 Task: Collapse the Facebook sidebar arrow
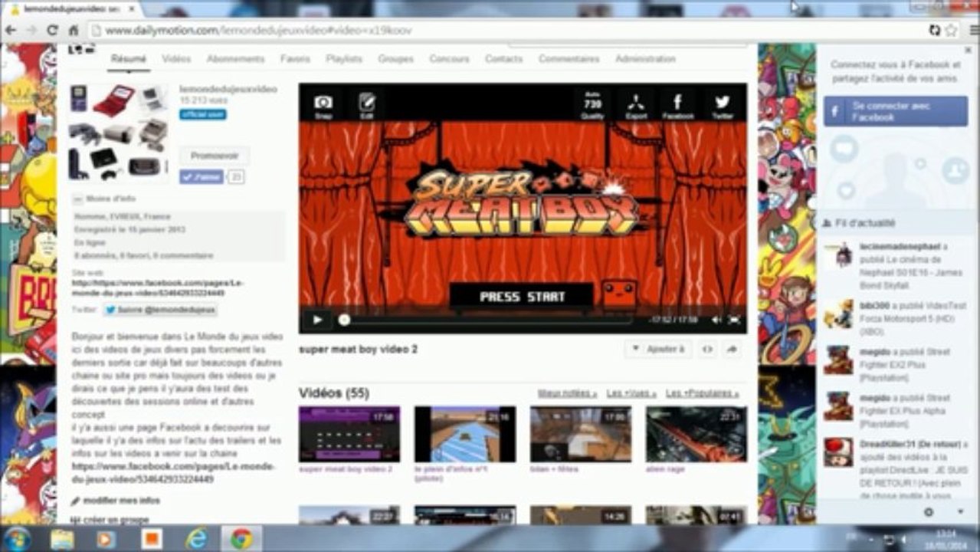[960, 512]
